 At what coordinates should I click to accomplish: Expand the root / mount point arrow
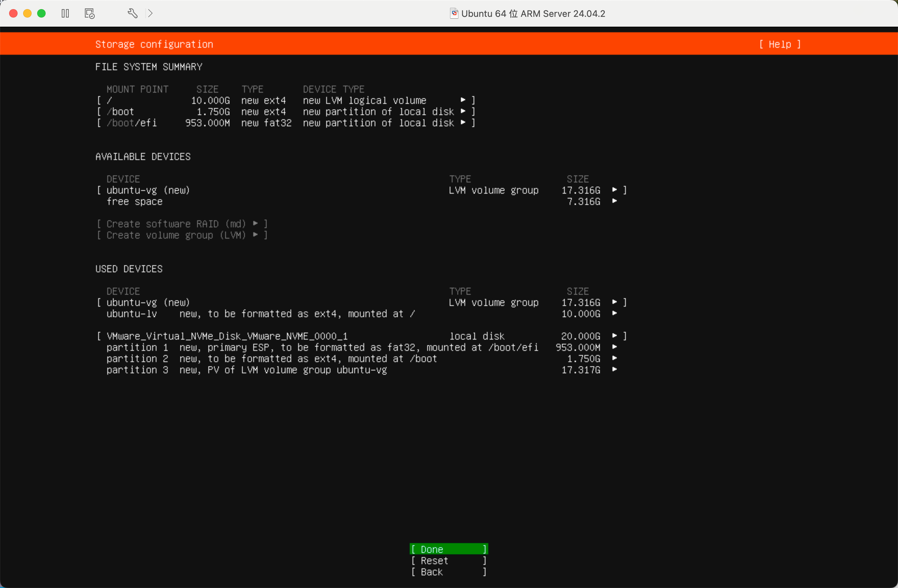click(x=463, y=100)
